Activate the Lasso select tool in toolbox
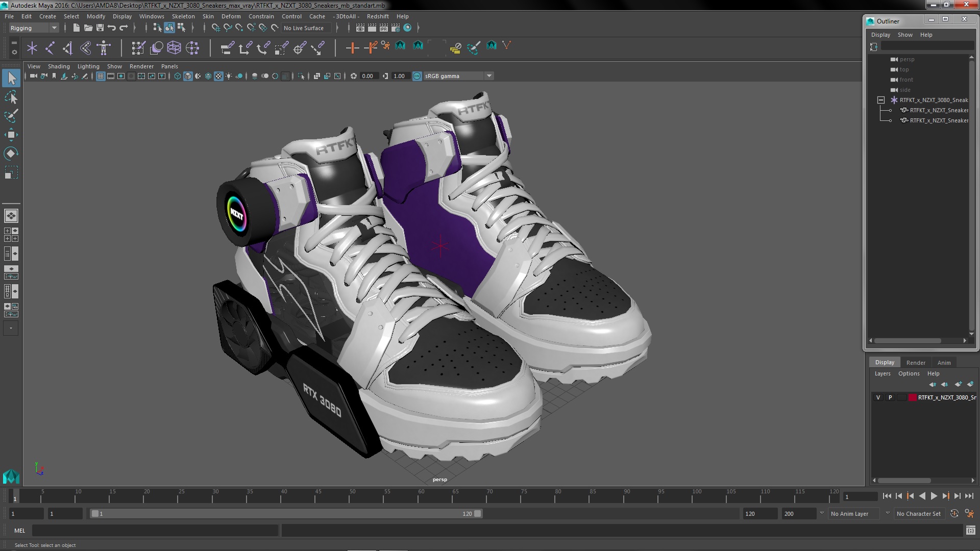 pyautogui.click(x=11, y=97)
